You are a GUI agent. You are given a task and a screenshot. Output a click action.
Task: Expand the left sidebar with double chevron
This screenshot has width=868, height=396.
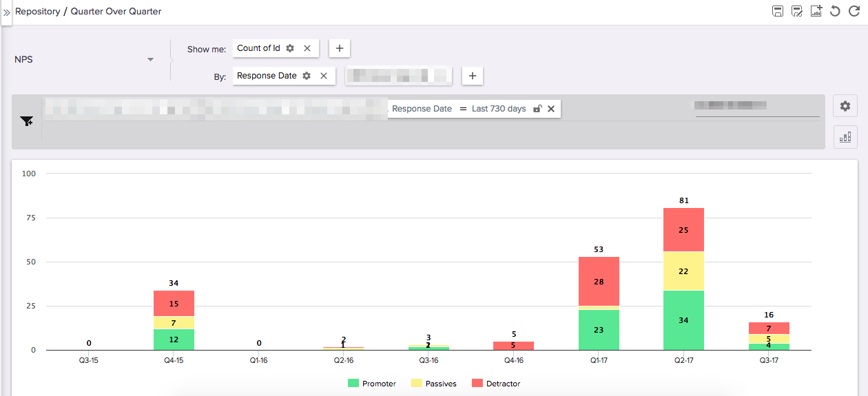point(6,12)
